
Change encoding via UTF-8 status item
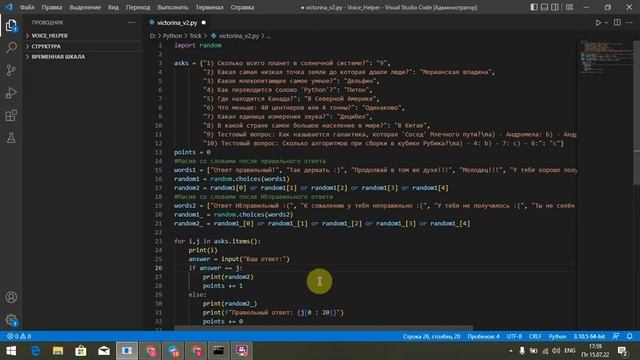coord(514,336)
